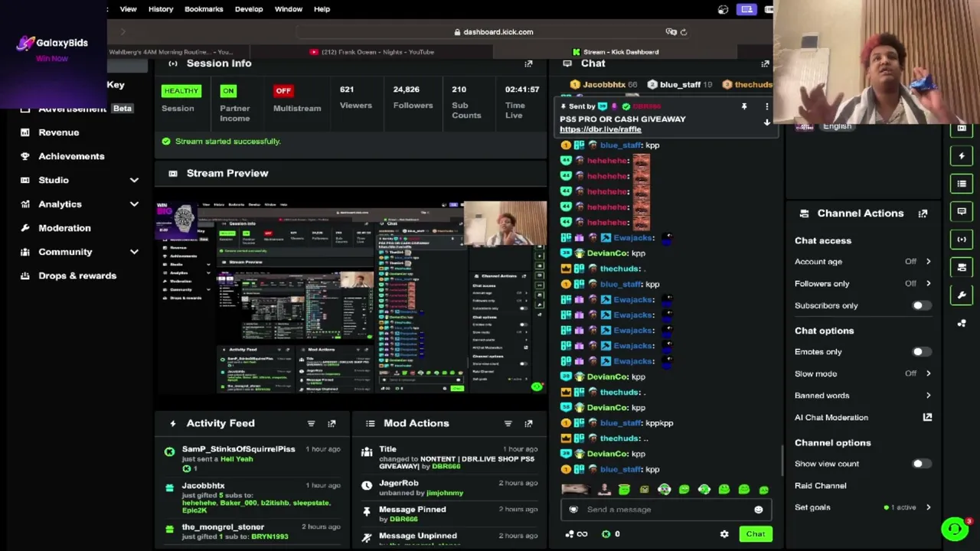Switch to Frank Ocean Nights YouTube tab
This screenshot has height=551, width=980.
371,52
